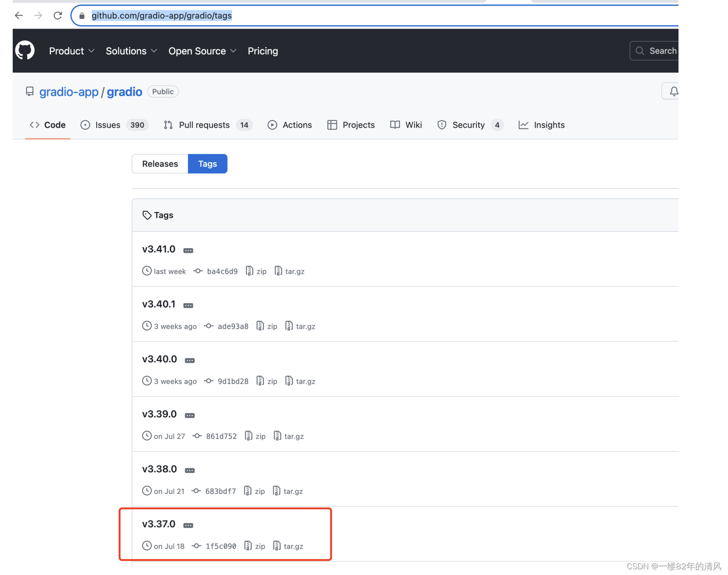Open the v3.40.0 tag
This screenshot has height=575, width=728.
[x=159, y=359]
